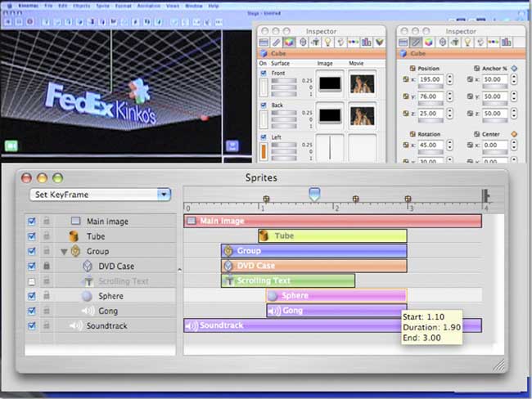Enable the Scrolling Text sprite checkbox
The width and height of the screenshot is (532, 399).
pyautogui.click(x=32, y=281)
